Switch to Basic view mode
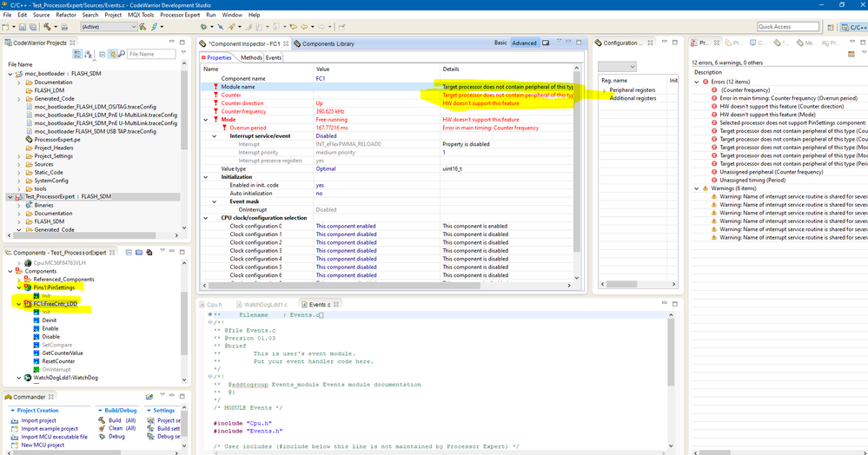 [x=500, y=43]
